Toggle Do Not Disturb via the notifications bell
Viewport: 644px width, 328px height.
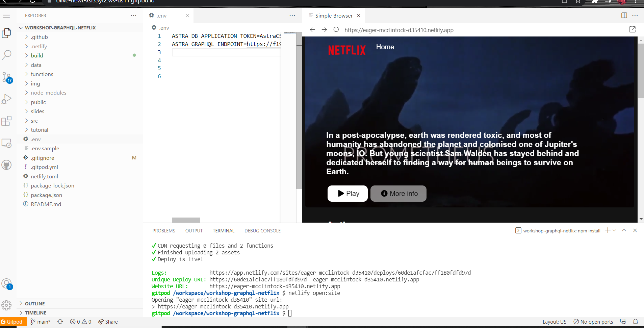tap(636, 322)
